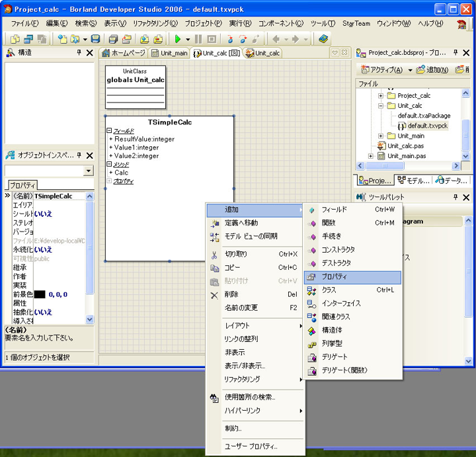476x457 pixels.
Task: Click the Open file folder toolbar icon
Action: tap(74, 39)
